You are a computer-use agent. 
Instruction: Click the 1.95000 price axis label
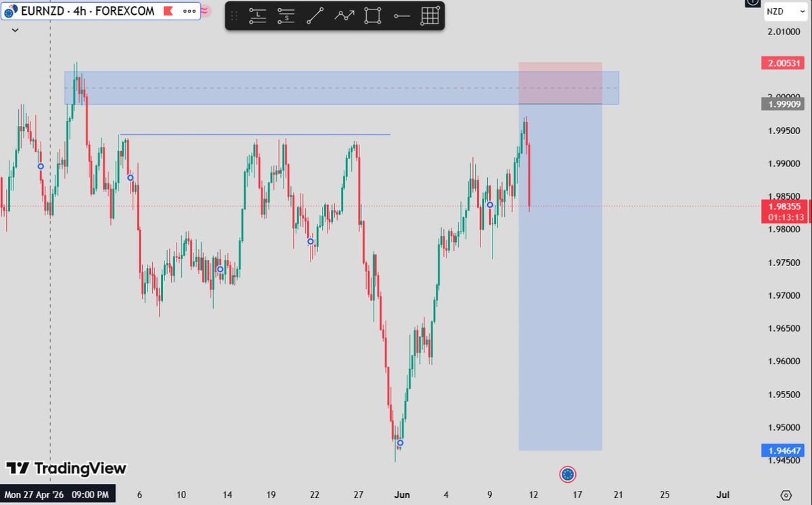point(785,427)
